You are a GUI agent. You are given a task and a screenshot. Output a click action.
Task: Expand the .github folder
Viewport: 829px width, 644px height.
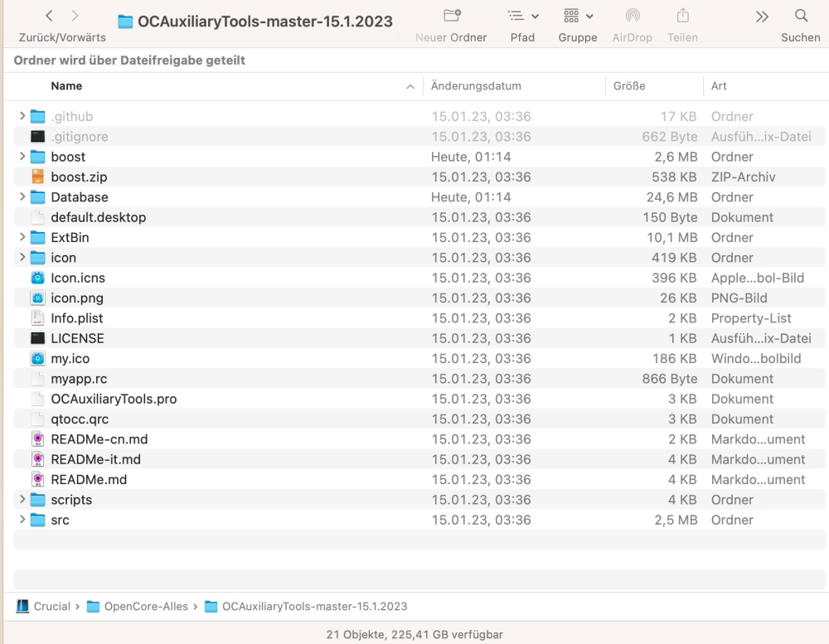(x=22, y=116)
